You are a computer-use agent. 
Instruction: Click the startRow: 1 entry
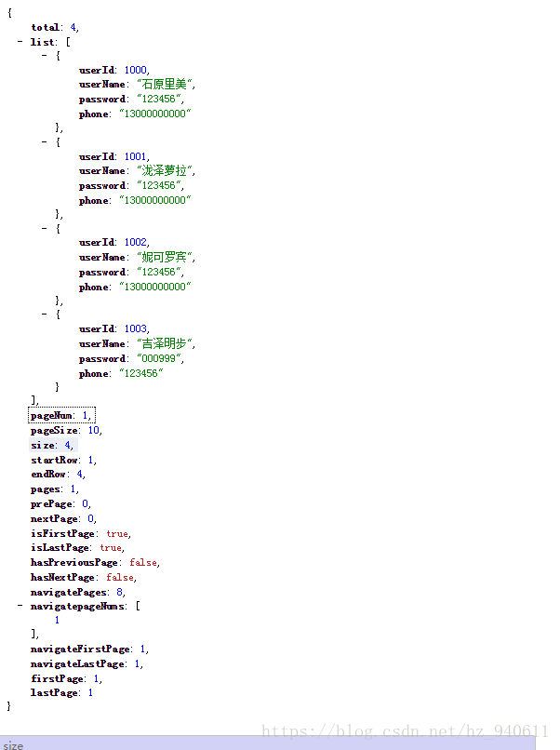pos(63,460)
